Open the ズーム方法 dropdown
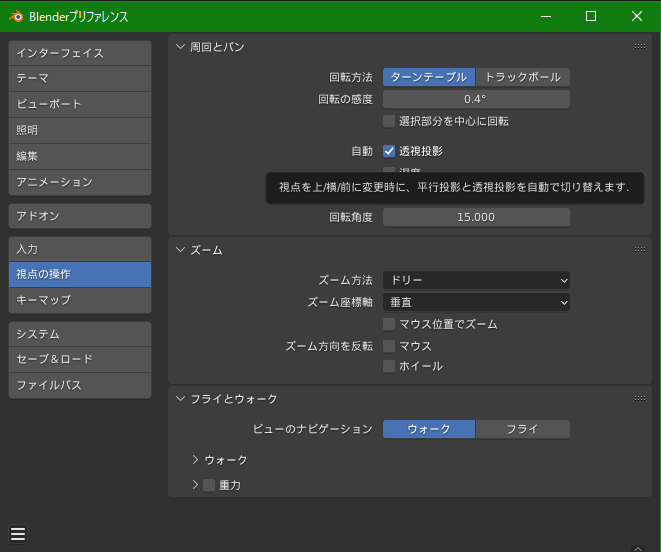 (476, 280)
